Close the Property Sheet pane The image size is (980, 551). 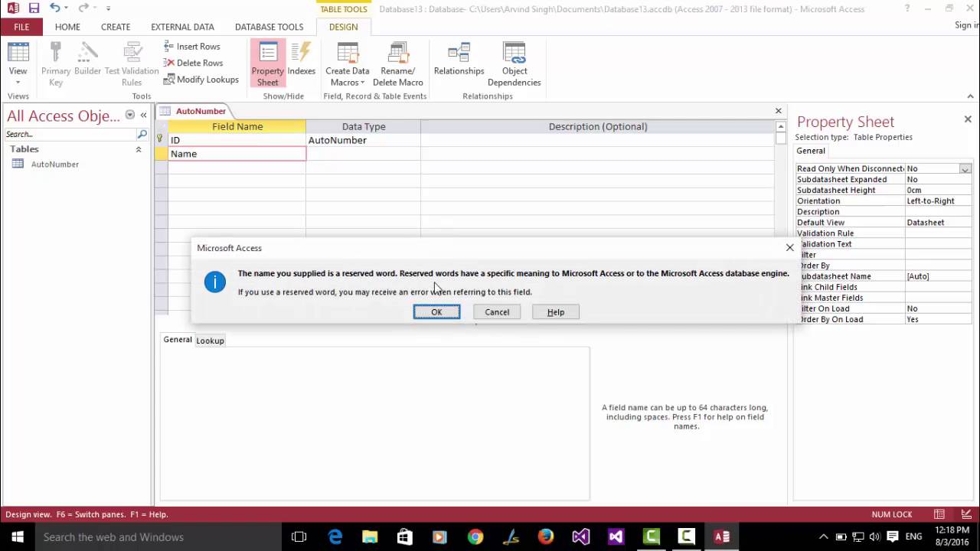968,119
